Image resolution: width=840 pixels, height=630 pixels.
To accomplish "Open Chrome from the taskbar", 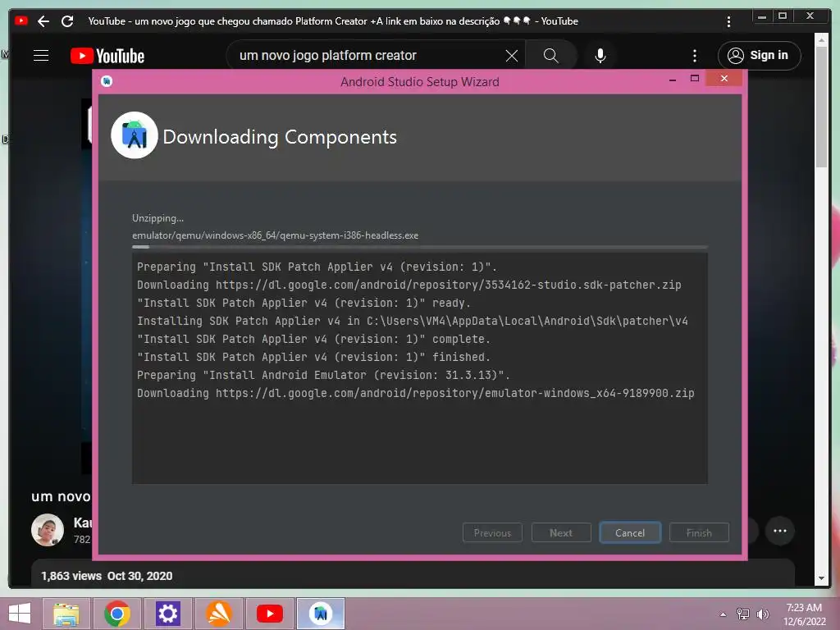I will tap(117, 614).
